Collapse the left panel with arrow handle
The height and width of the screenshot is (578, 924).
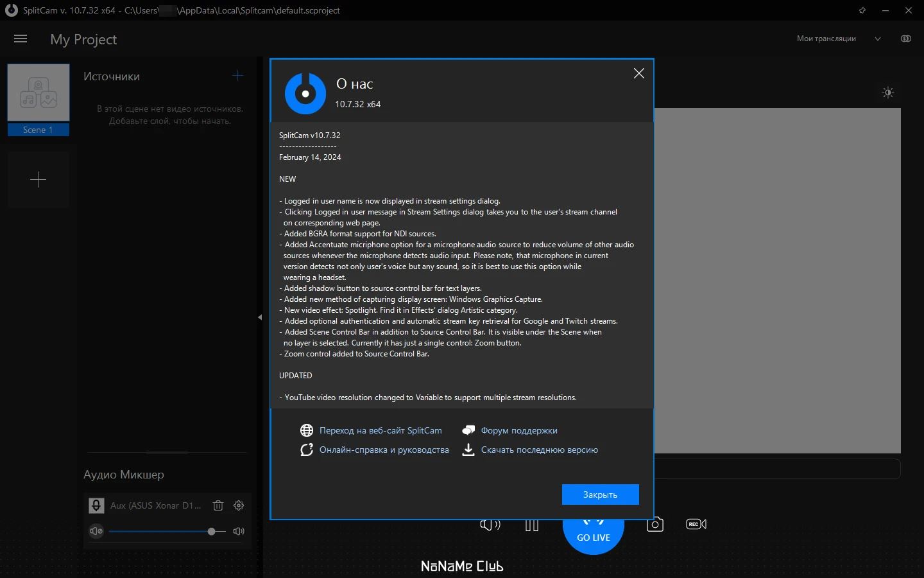click(x=260, y=317)
